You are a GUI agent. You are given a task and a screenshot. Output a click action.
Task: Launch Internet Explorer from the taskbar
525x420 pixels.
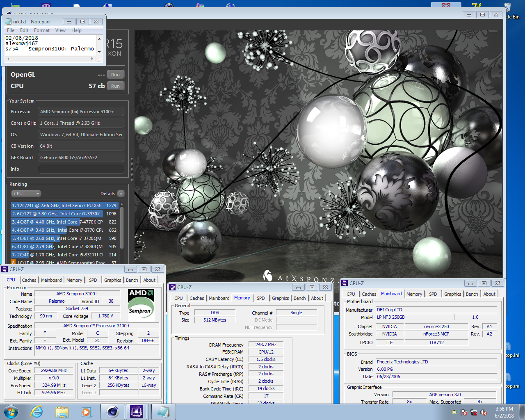[37, 412]
